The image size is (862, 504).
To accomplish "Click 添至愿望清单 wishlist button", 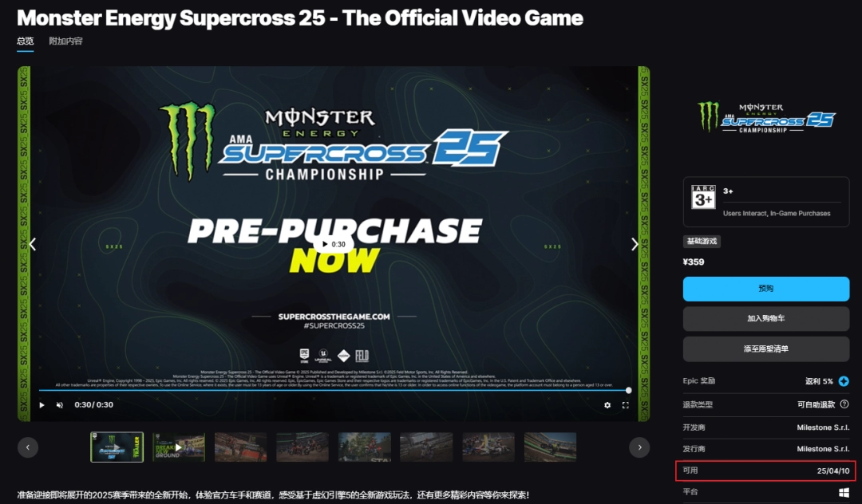I will pos(765,348).
